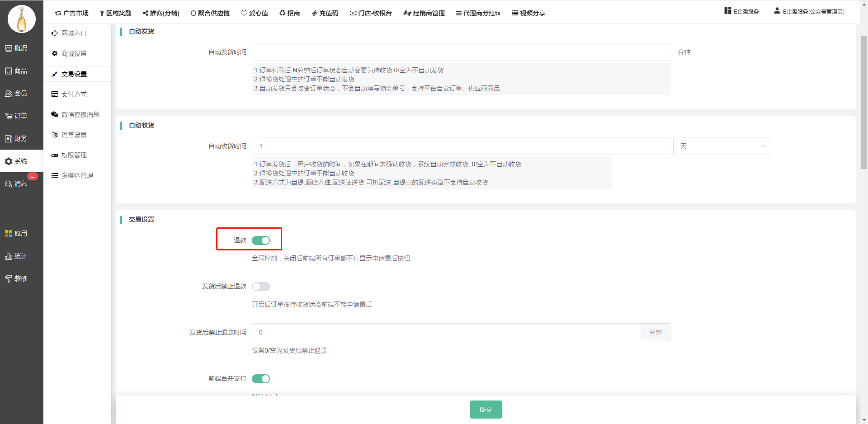Disable the 退款 refund toggle
Image resolution: width=868 pixels, height=424 pixels.
click(x=260, y=240)
